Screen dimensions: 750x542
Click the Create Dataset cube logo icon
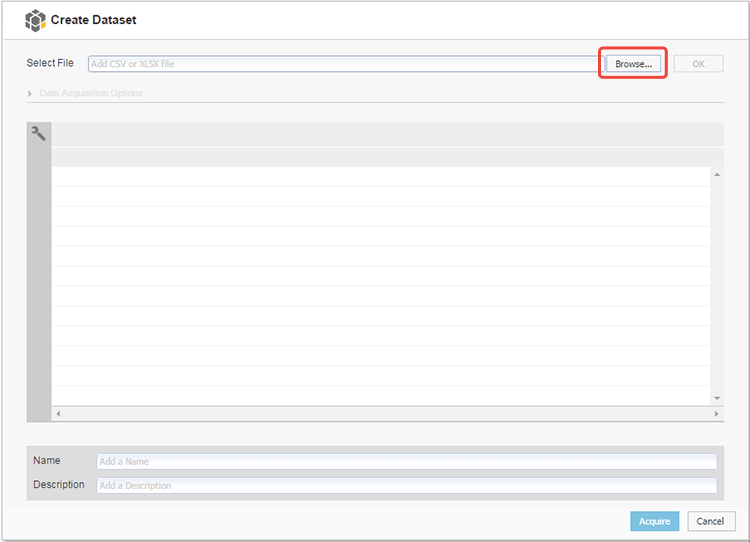click(x=35, y=20)
